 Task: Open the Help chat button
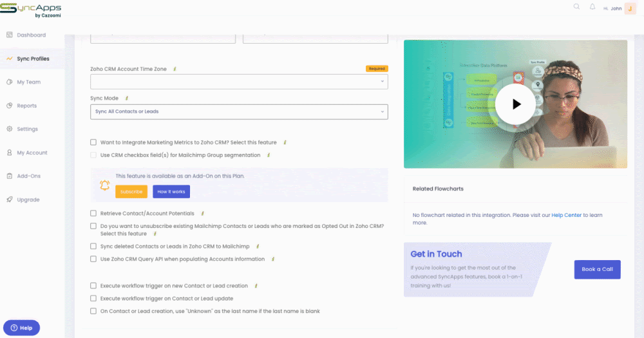point(21,328)
